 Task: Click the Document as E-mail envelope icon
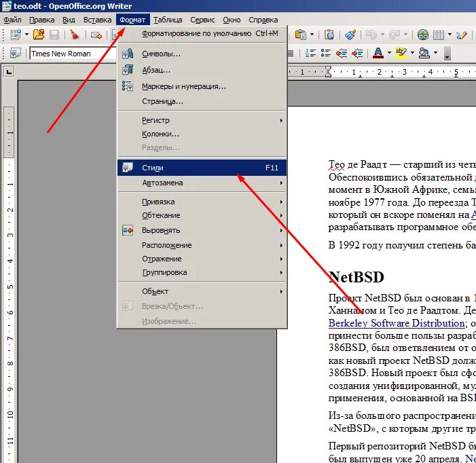(96, 35)
